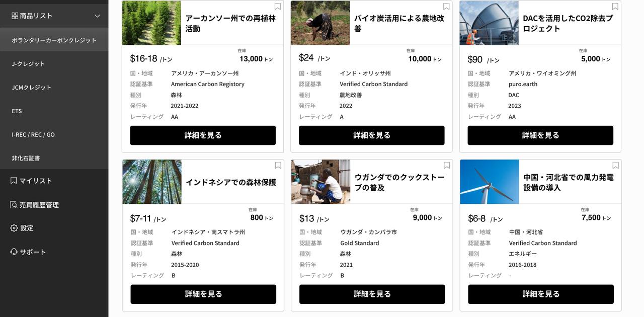644x317 pixels.
Task: Click the 商品リスト grid icon
Action: (15, 16)
